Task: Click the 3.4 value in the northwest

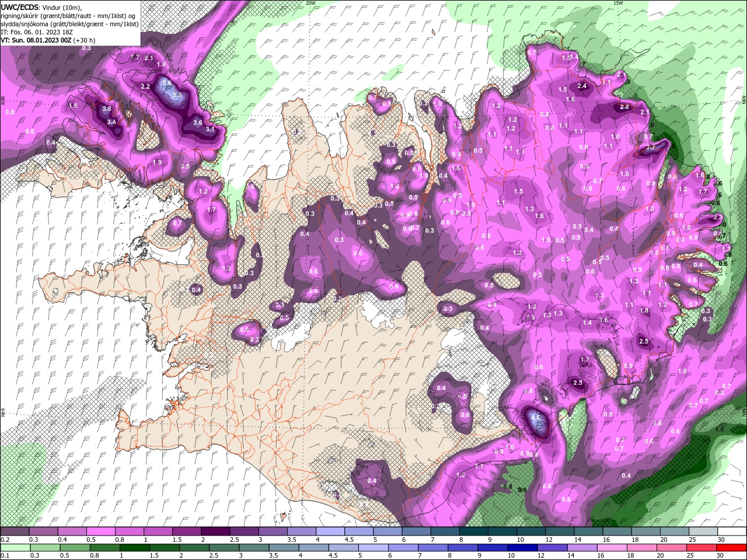Action: click(111, 121)
